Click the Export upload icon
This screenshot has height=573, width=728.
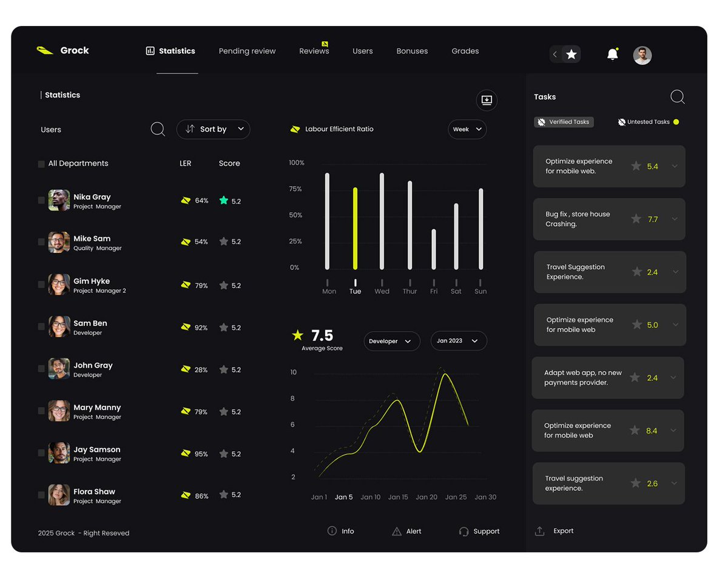pyautogui.click(x=540, y=531)
